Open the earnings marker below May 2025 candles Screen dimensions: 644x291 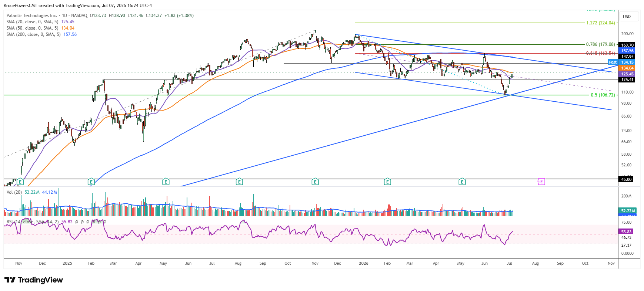click(166, 182)
